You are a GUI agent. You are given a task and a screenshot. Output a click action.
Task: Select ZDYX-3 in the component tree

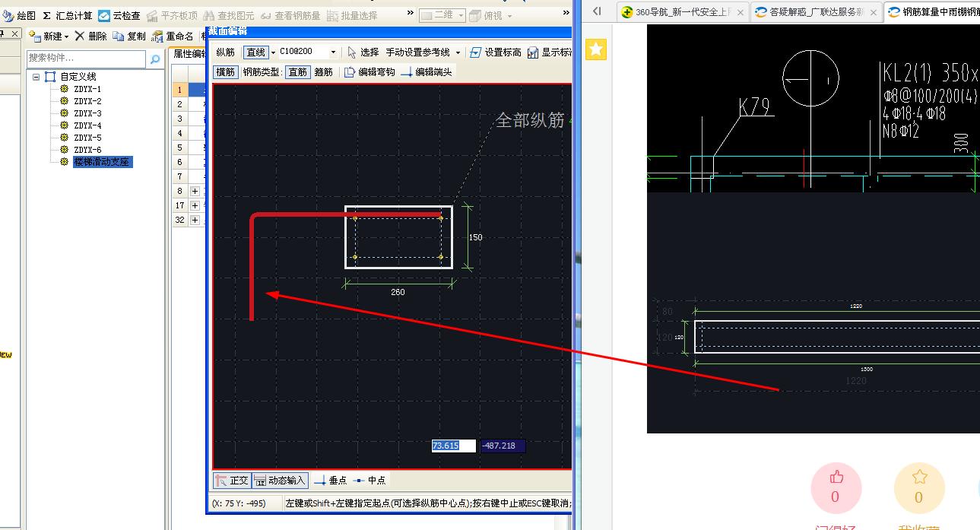tap(87, 113)
